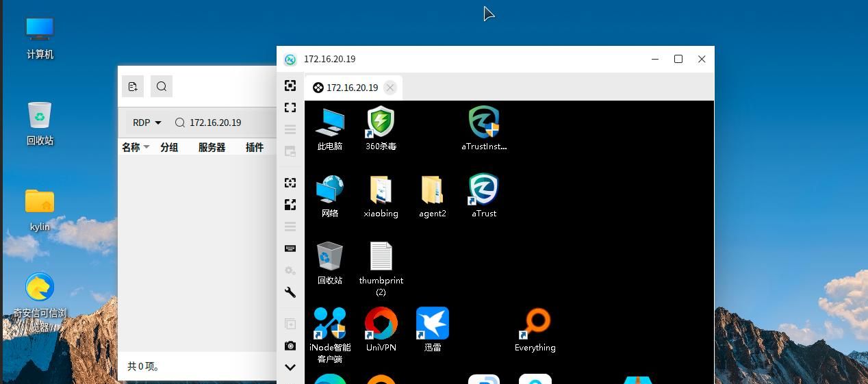The height and width of the screenshot is (384, 868).
Task: Open the RDP protocol dropdown
Action: 146,123
